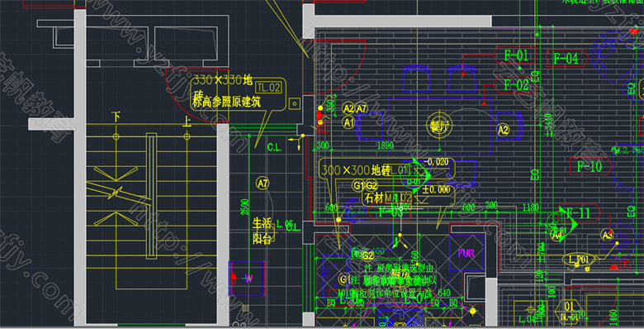Click the A1 circle marker
The width and height of the screenshot is (644, 329).
[348, 122]
